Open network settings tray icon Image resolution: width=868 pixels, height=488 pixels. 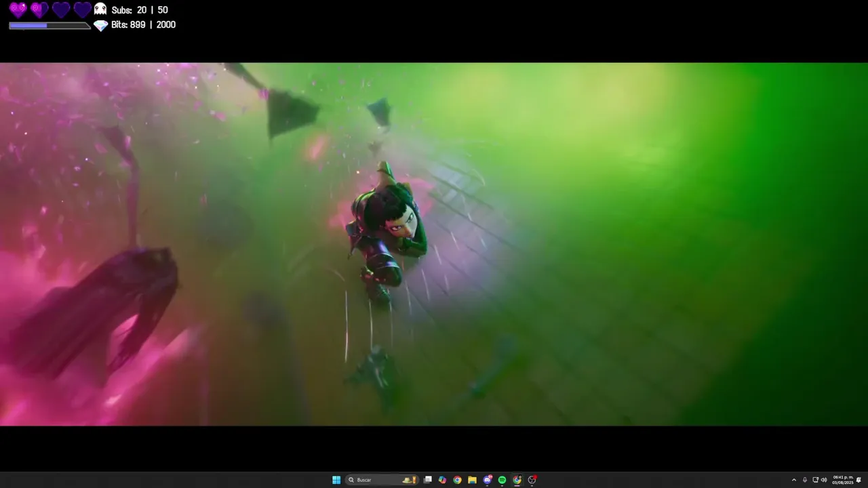pyautogui.click(x=815, y=480)
